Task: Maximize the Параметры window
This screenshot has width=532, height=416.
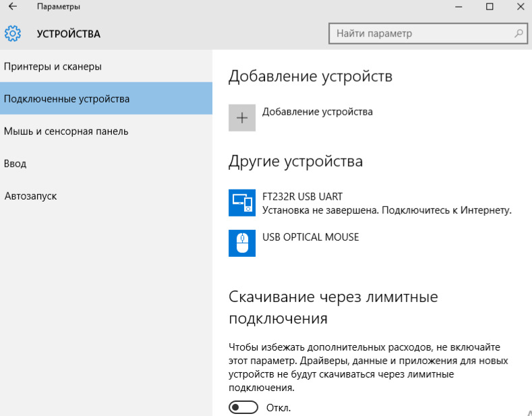Action: (490, 7)
